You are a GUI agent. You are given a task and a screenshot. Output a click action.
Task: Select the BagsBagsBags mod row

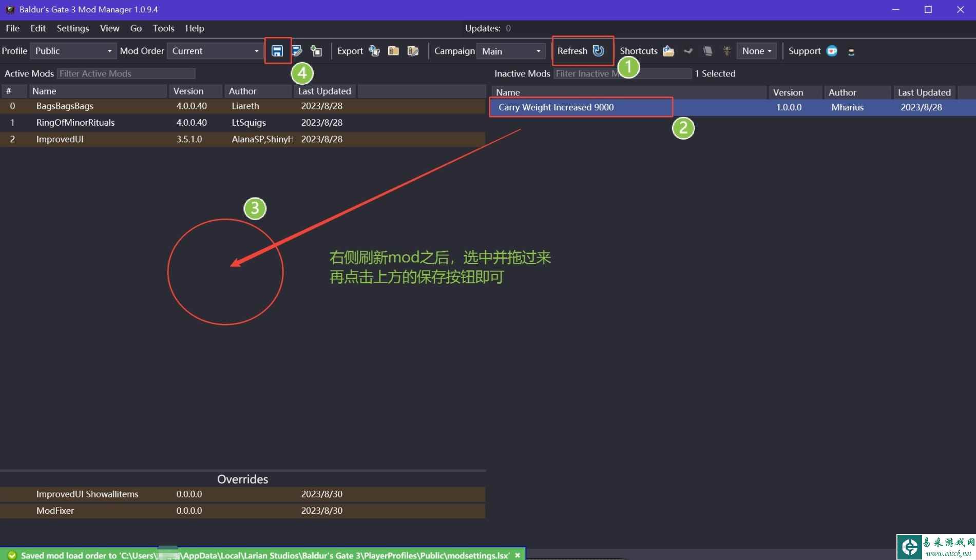[243, 106]
